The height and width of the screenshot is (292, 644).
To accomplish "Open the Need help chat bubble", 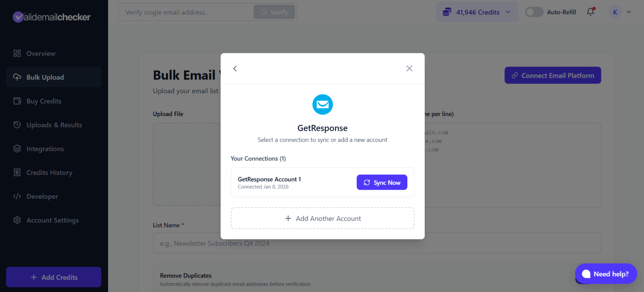I will 605,274.
